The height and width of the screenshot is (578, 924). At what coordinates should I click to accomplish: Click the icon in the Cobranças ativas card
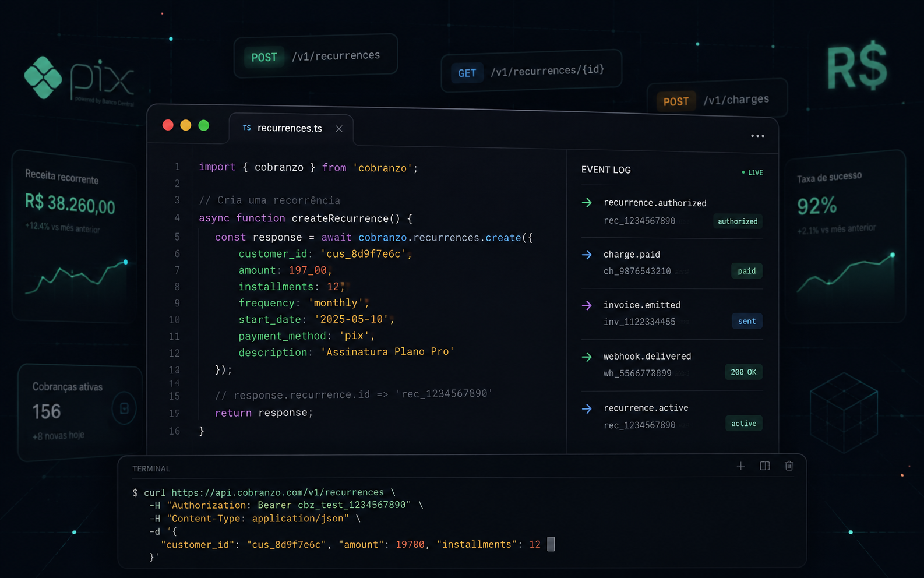pyautogui.click(x=124, y=408)
